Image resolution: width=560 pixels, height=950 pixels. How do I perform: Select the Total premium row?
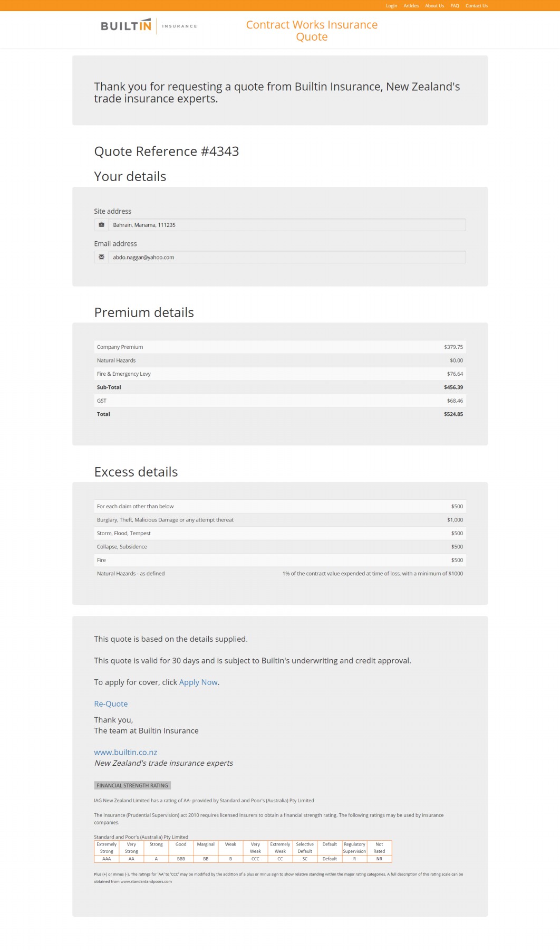coord(279,414)
